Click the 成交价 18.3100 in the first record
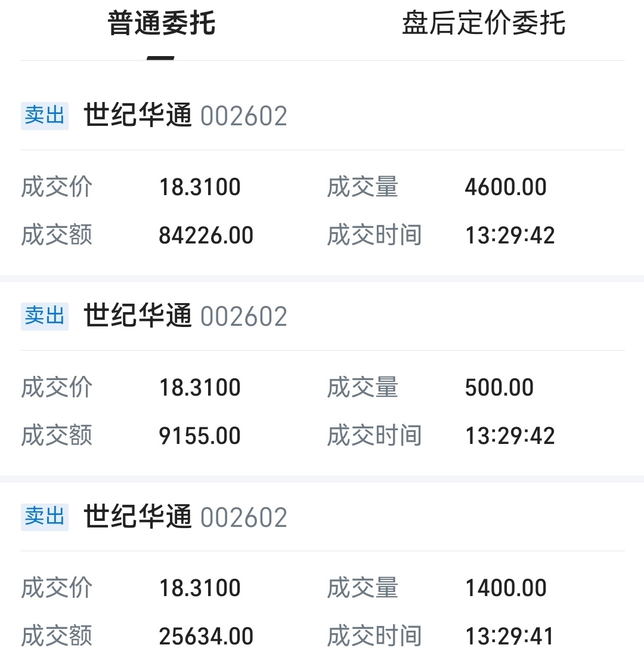The width and height of the screenshot is (644, 651). click(200, 187)
